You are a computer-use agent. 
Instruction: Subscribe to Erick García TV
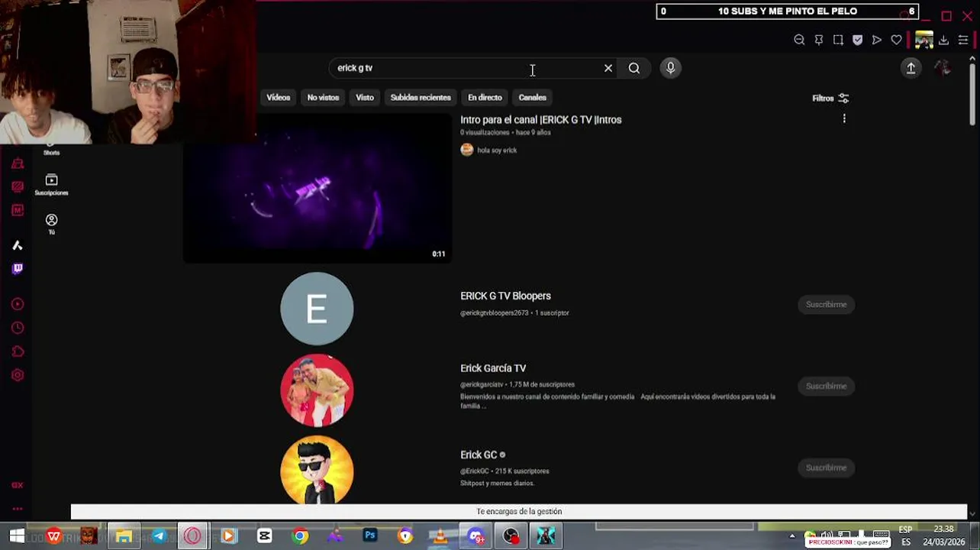(826, 386)
